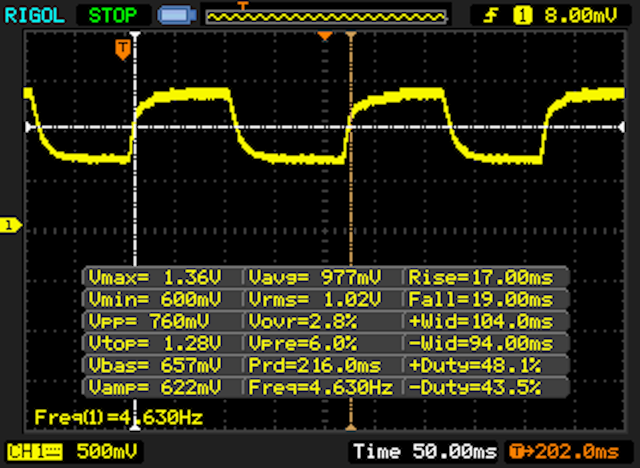Click the Prd=216.0ms period reading

315,365
